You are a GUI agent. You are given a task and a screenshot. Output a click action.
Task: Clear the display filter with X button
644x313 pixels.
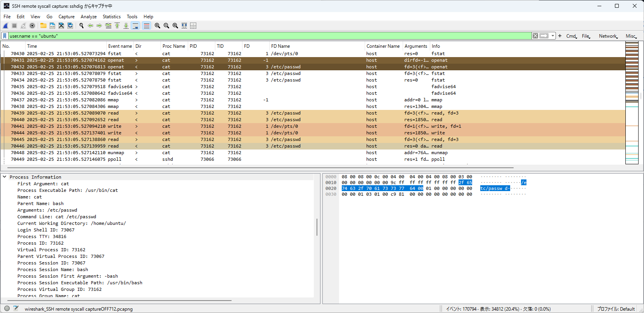[x=535, y=36]
